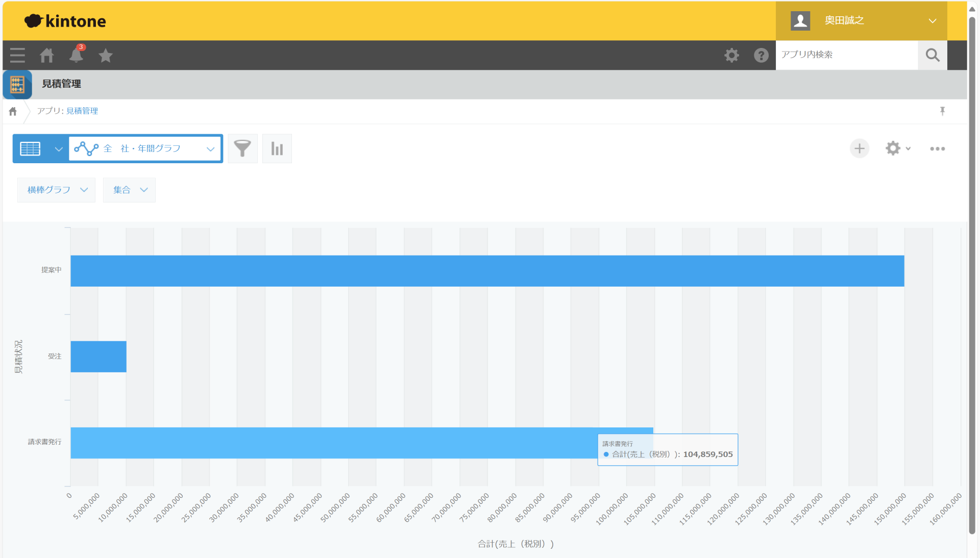Click the search magnifier button
This screenshot has height=558, width=980.
pyautogui.click(x=932, y=55)
